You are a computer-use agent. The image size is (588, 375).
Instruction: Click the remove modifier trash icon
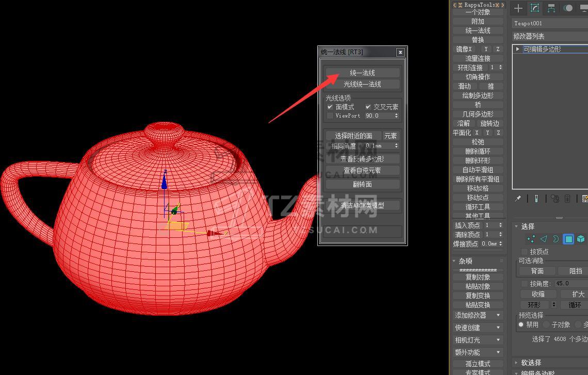567,199
